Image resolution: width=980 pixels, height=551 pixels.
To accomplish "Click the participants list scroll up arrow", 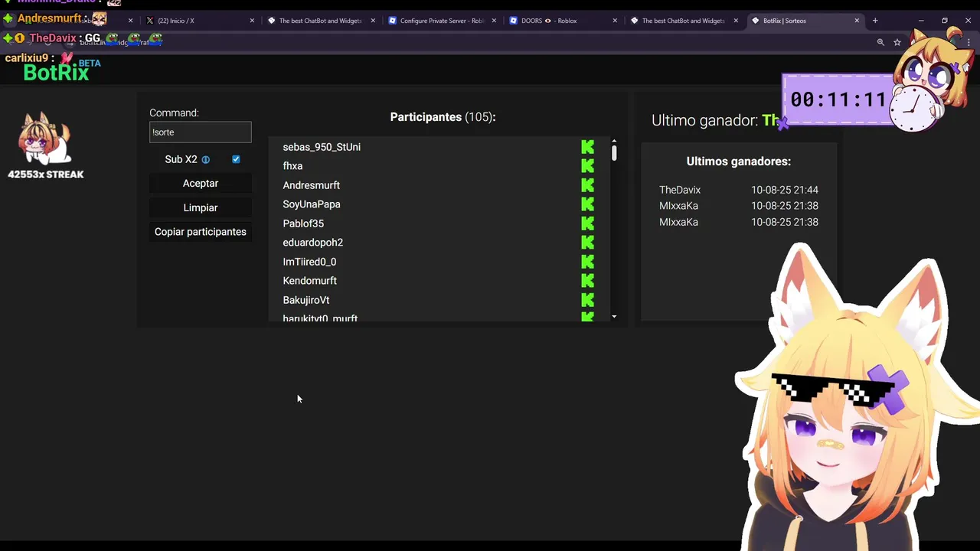I will click(x=614, y=142).
